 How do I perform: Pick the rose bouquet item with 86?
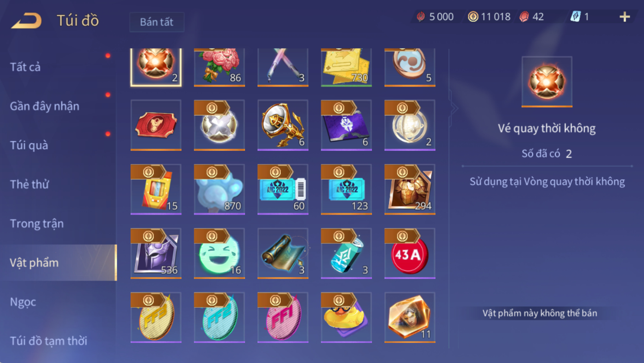(x=219, y=67)
